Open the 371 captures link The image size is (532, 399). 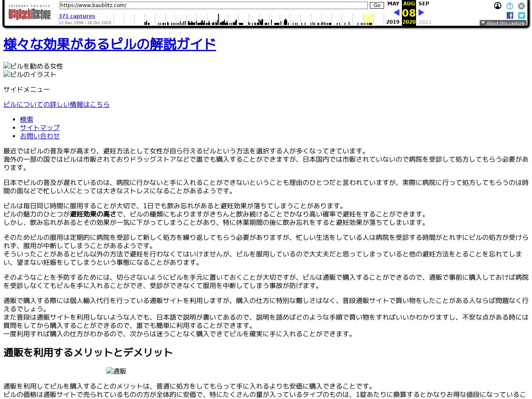(x=77, y=16)
